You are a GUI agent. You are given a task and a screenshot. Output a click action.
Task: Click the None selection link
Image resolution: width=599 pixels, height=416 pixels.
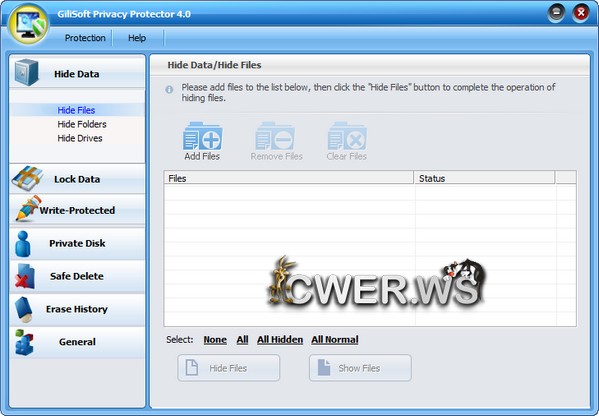click(x=215, y=340)
